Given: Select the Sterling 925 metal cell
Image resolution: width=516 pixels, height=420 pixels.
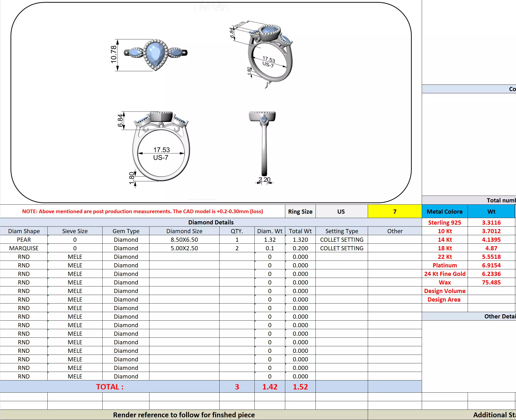Looking at the screenshot, I should pyautogui.click(x=444, y=222).
